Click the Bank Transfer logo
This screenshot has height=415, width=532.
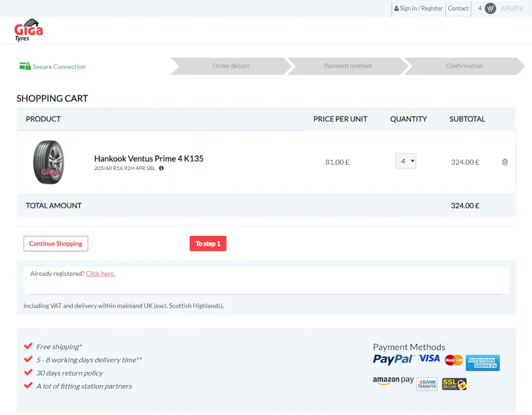[x=427, y=384]
